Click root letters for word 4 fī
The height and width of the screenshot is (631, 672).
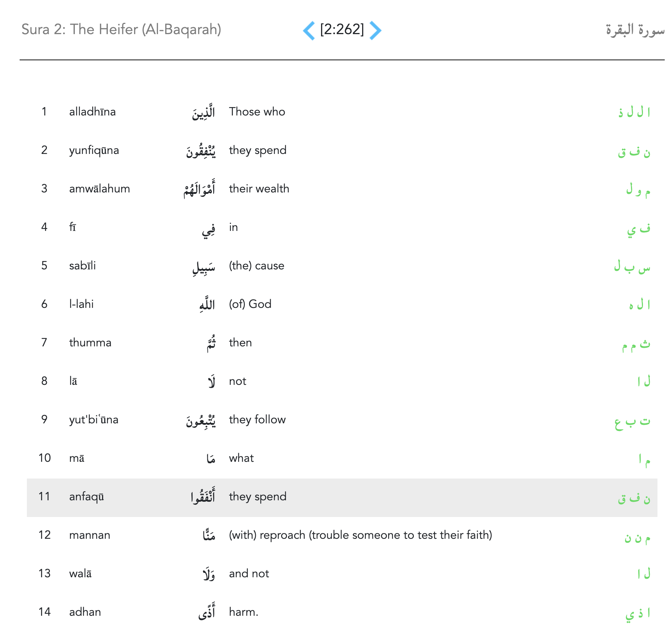(x=638, y=229)
